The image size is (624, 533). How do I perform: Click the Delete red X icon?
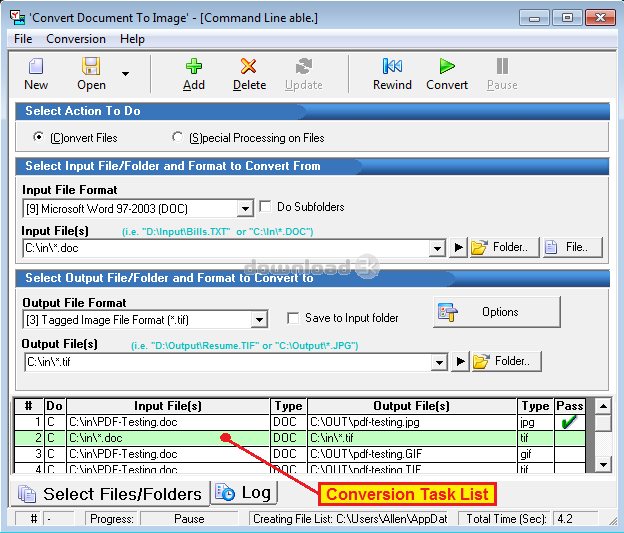[249, 66]
